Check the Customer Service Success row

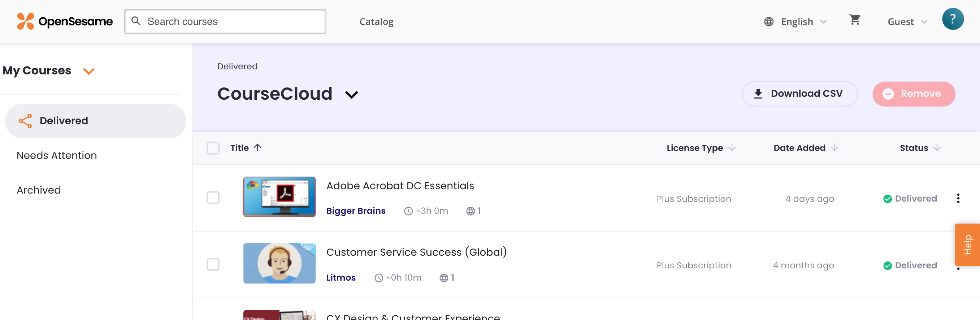click(x=213, y=264)
